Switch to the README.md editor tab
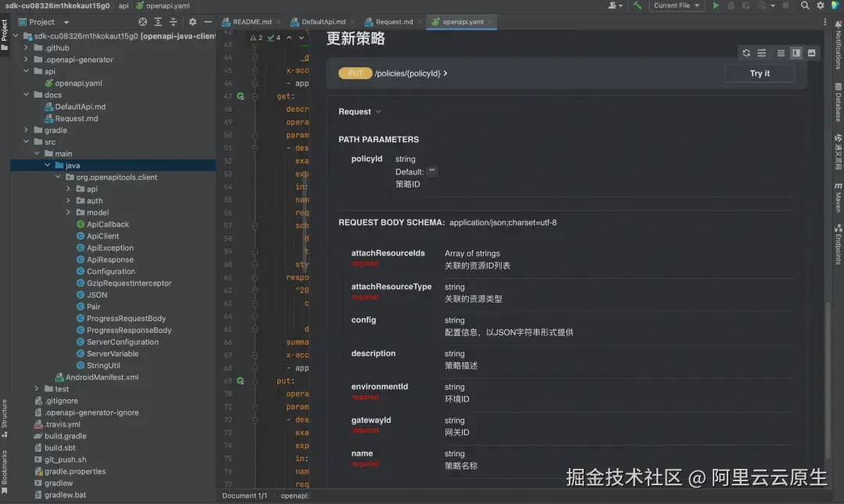This screenshot has width=844, height=504. click(250, 23)
